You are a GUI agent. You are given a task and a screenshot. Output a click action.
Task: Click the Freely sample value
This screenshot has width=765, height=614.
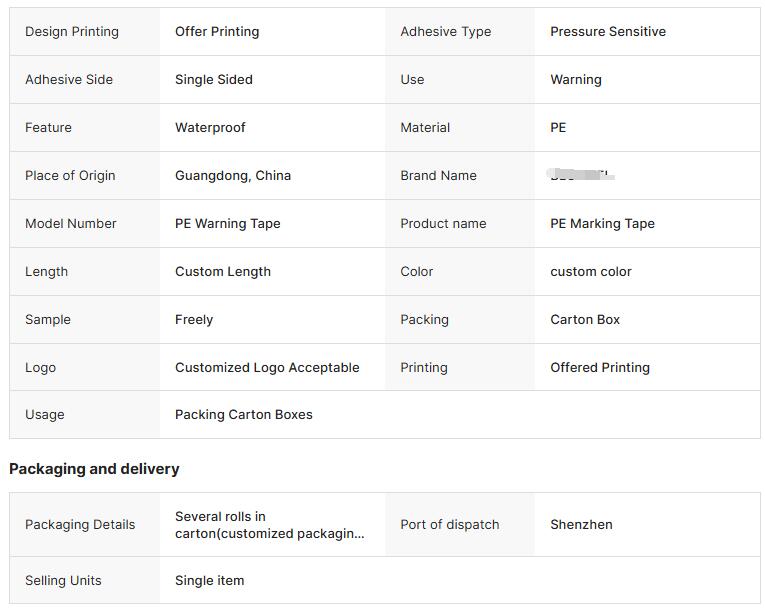pos(194,320)
